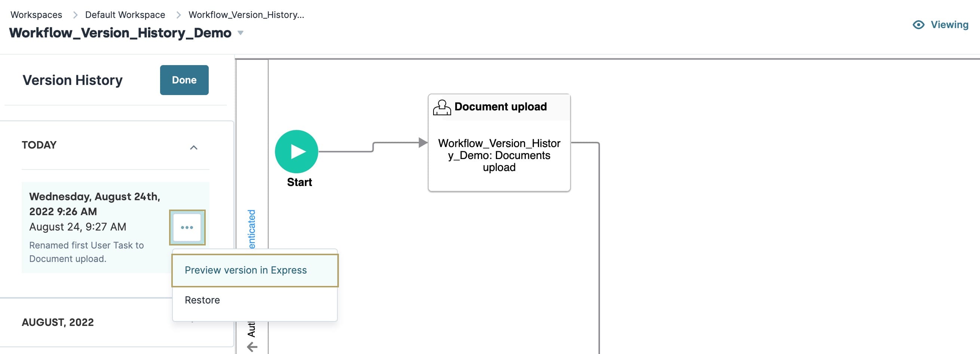Select the Wednesday, August 24th version entry
Screen dimensions: 980x354
click(x=115, y=227)
